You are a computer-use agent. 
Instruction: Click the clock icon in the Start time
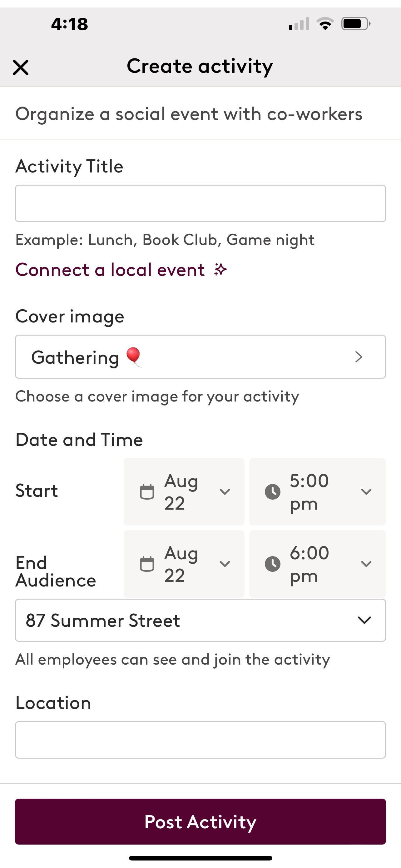(273, 491)
